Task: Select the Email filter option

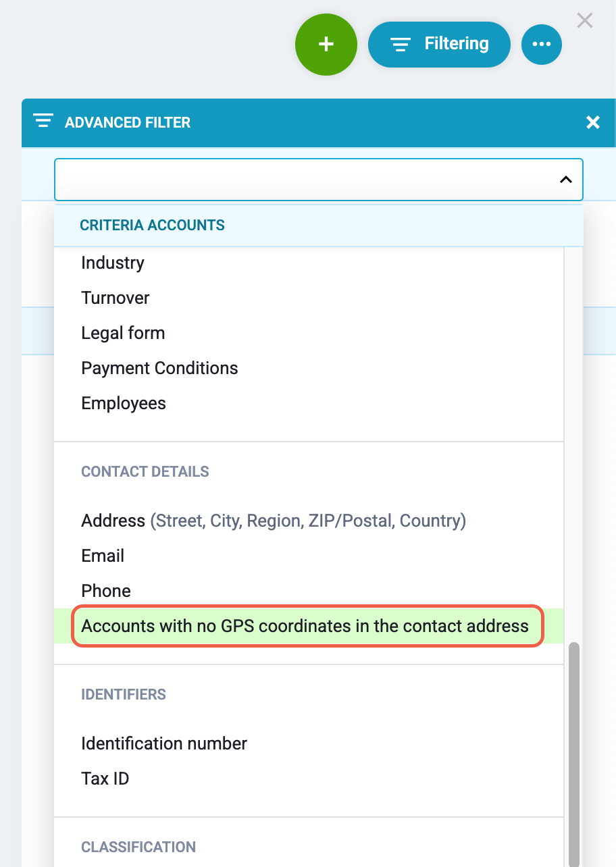Action: tap(103, 556)
